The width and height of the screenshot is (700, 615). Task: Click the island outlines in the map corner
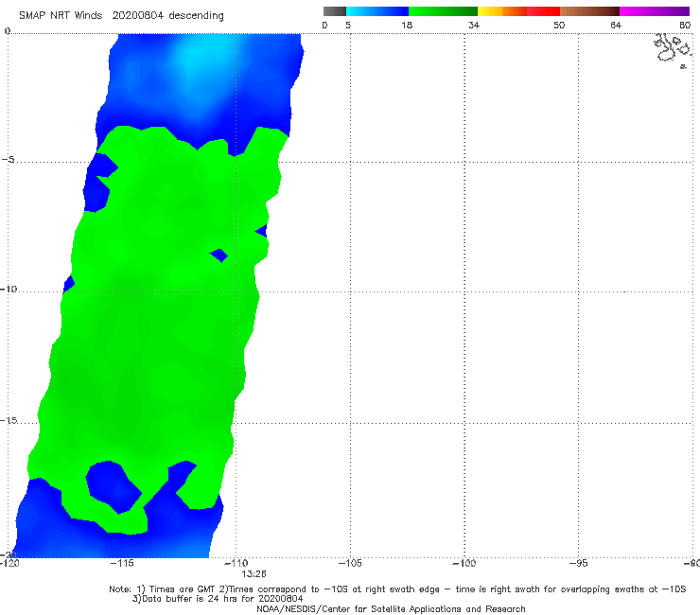pyautogui.click(x=674, y=50)
